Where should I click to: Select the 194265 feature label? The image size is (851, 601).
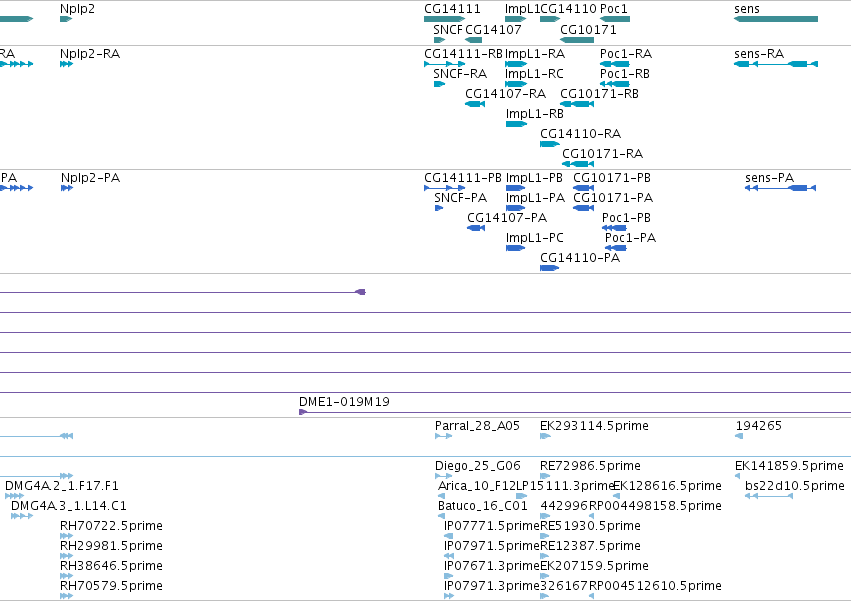759,426
